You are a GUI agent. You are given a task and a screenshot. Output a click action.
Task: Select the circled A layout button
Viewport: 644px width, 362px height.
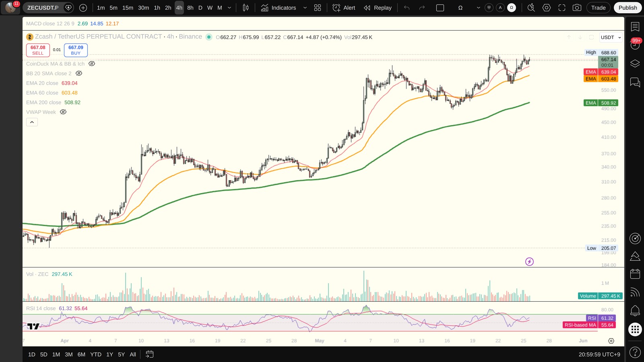click(x=500, y=8)
